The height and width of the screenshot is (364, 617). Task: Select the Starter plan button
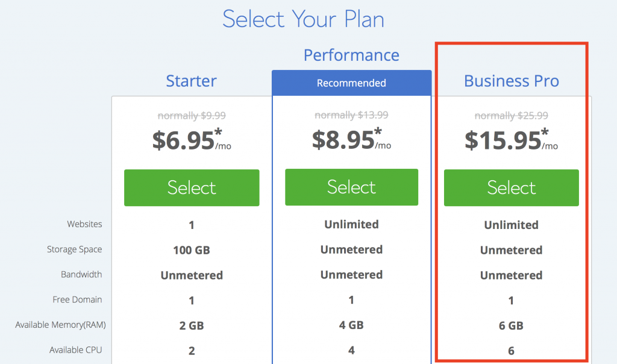[192, 187]
